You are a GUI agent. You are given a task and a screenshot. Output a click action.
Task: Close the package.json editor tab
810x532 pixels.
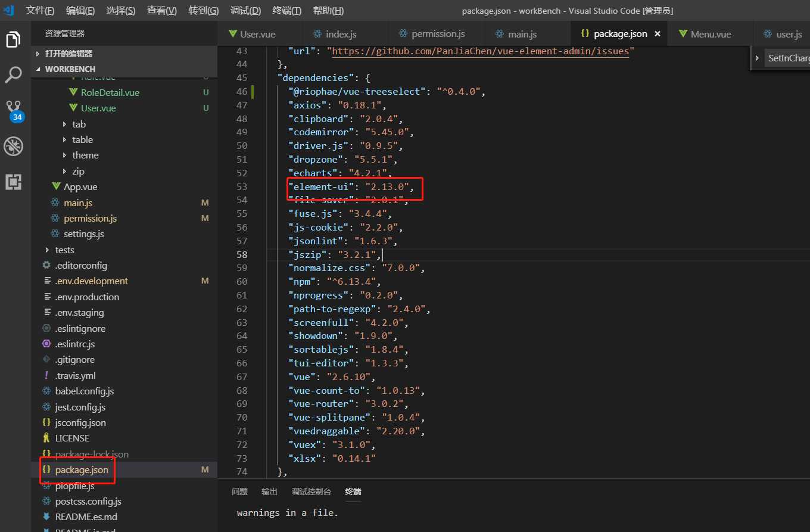click(658, 34)
